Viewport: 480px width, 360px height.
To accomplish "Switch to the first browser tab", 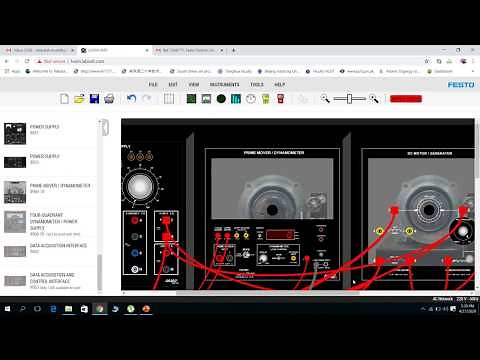I will pyautogui.click(x=40, y=50).
